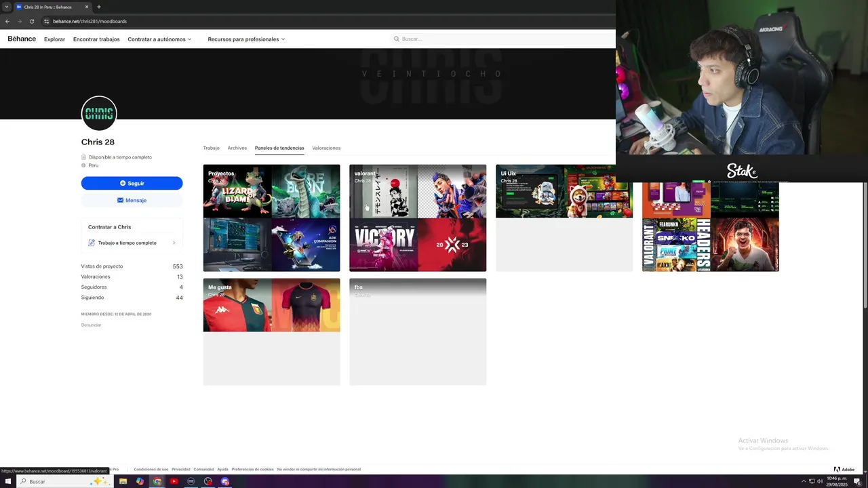Click the Chris 28 profile name
The height and width of the screenshot is (488, 868).
pyautogui.click(x=98, y=142)
